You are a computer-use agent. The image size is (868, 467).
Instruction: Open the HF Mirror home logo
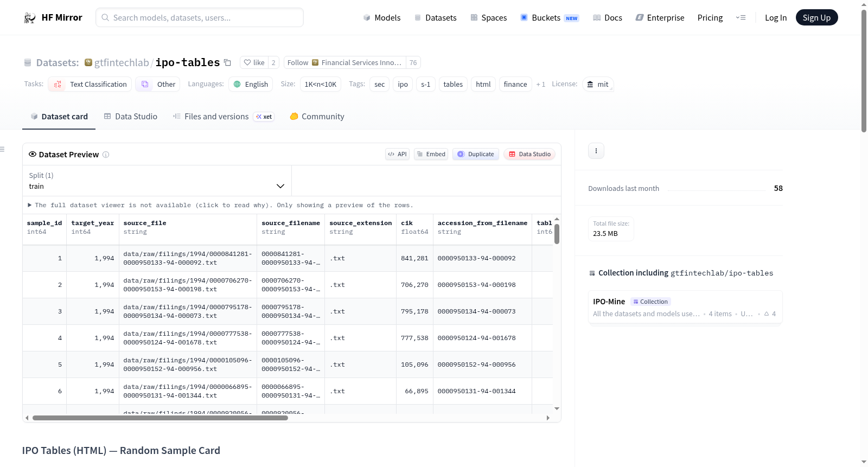(x=53, y=17)
